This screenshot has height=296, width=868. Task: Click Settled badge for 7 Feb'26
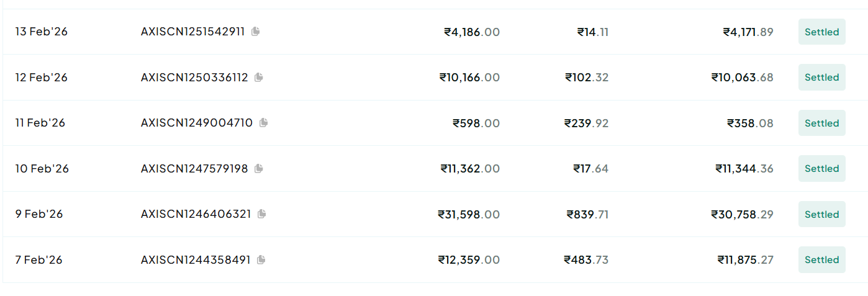click(821, 259)
